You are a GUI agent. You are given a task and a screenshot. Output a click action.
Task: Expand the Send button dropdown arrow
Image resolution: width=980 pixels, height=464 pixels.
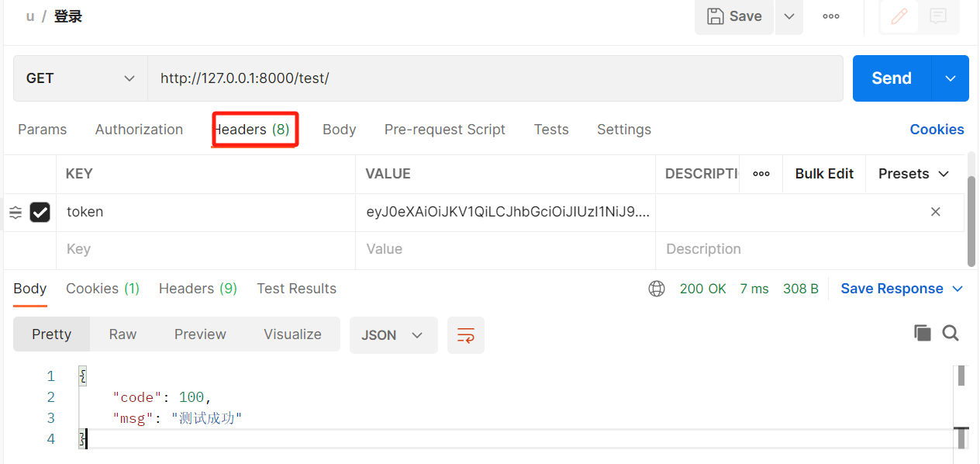point(951,78)
